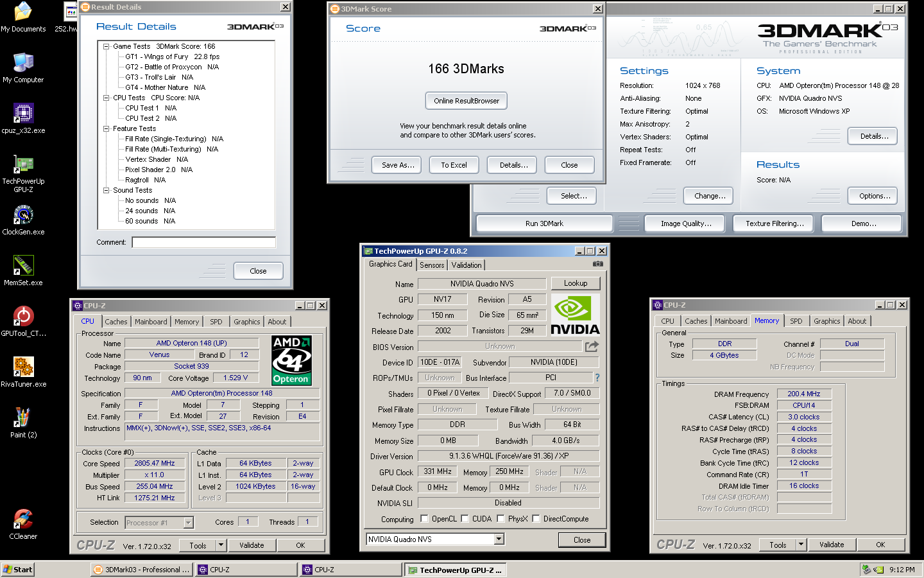Open Graphics tab in right CPU-Z
The width and height of the screenshot is (924, 578).
(827, 321)
